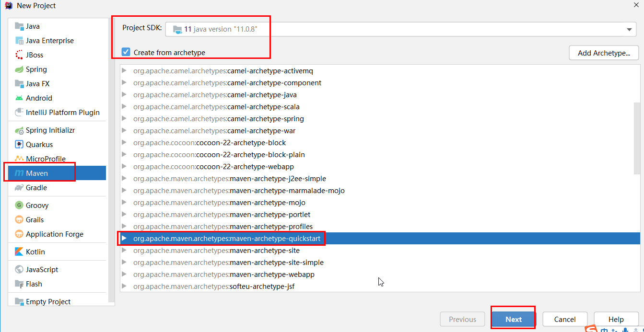This screenshot has height=332, width=644.
Task: Click the Spring leaf icon
Action: coord(19,69)
